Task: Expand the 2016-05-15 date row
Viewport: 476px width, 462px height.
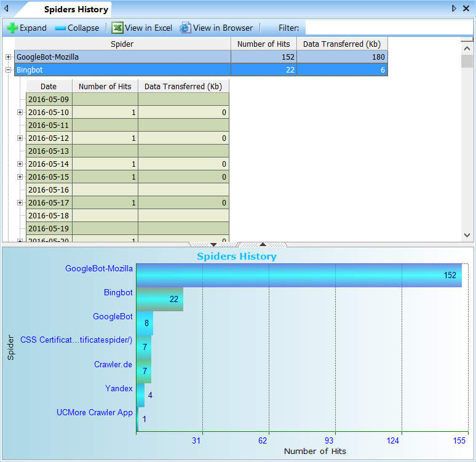Action: coord(20,177)
